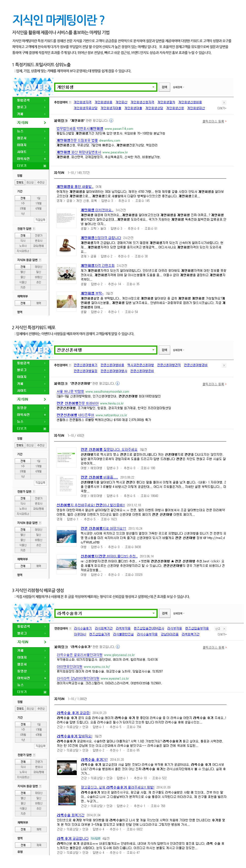Click help icon beside 추천검색어 in 개인회생 results
The width and height of the screenshot is (246, 868).
[x=70, y=102]
